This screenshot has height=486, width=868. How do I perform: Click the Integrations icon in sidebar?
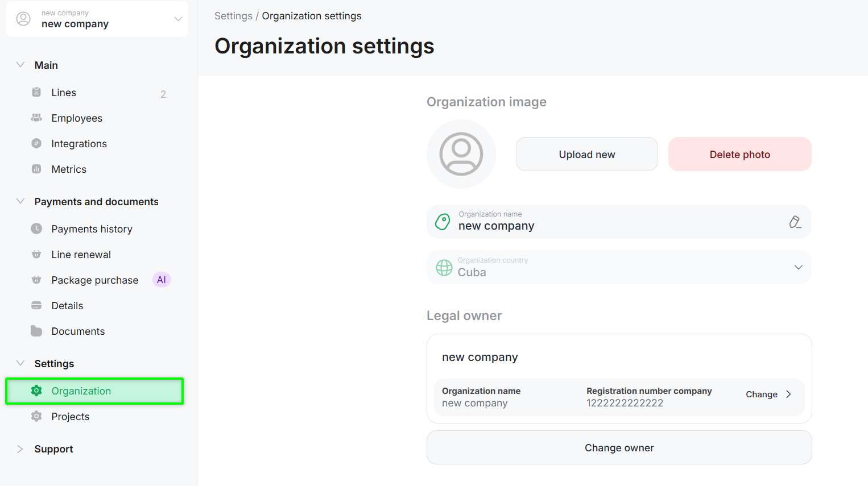(x=36, y=143)
